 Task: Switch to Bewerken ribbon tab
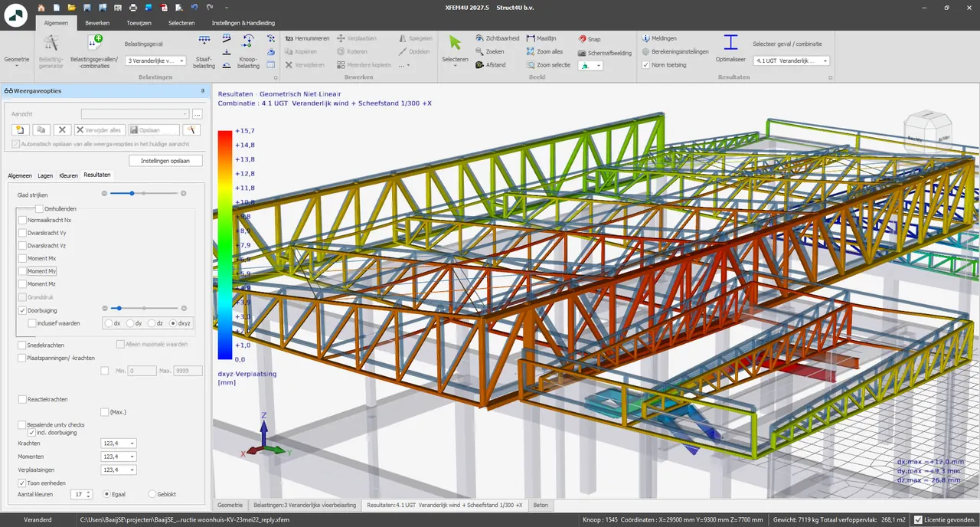[97, 23]
